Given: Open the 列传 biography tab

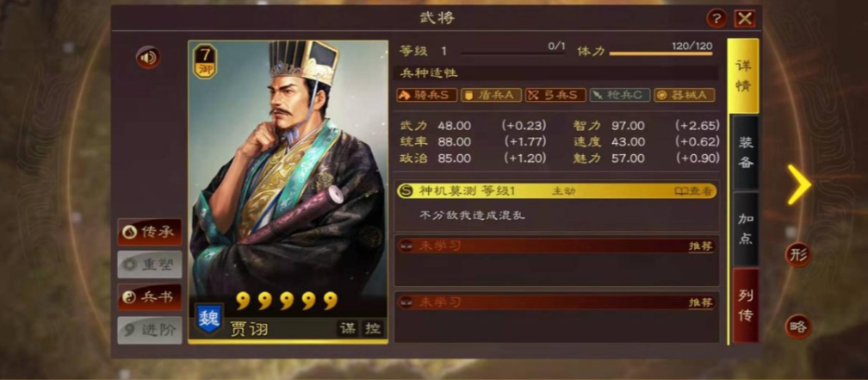Looking at the screenshot, I should tap(745, 306).
